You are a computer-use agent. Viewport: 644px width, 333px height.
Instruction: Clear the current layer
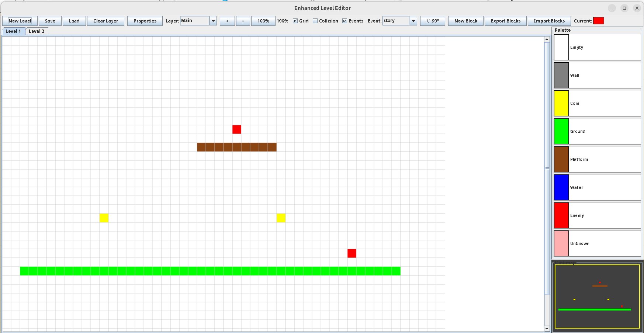pos(106,21)
